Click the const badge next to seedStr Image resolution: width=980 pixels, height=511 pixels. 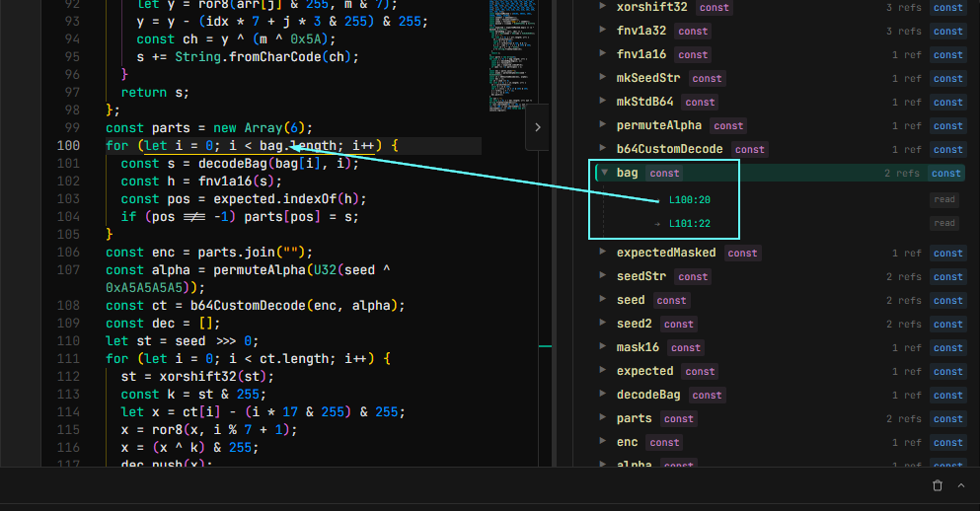[x=693, y=277]
